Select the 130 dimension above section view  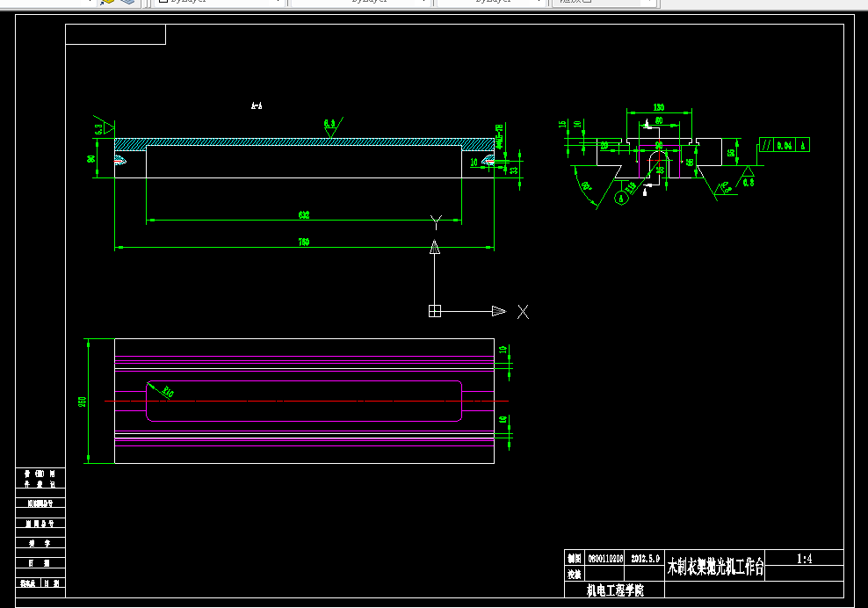tap(659, 107)
